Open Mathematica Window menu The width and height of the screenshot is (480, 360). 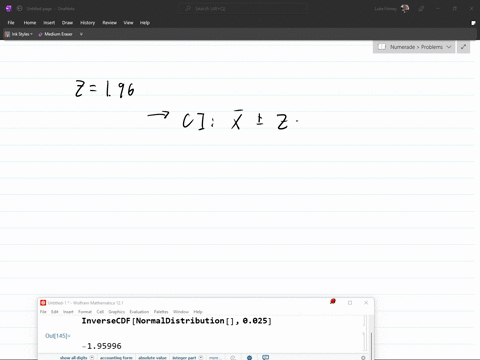pos(181,312)
